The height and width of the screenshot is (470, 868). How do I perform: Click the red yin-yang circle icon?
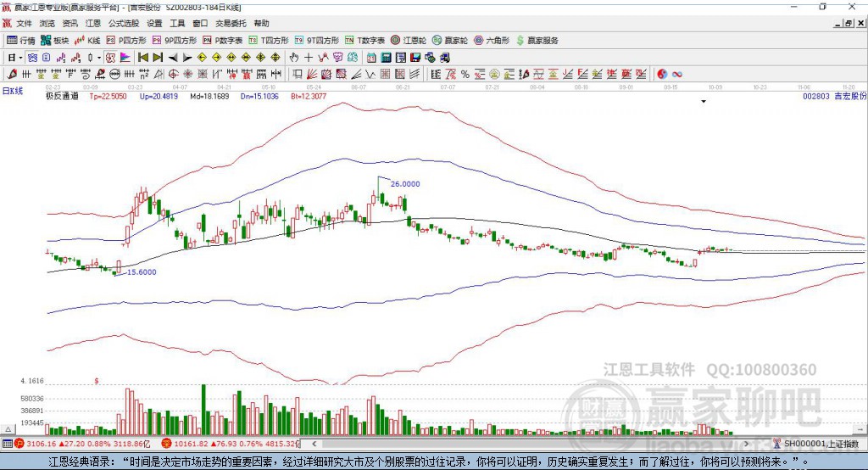662,75
